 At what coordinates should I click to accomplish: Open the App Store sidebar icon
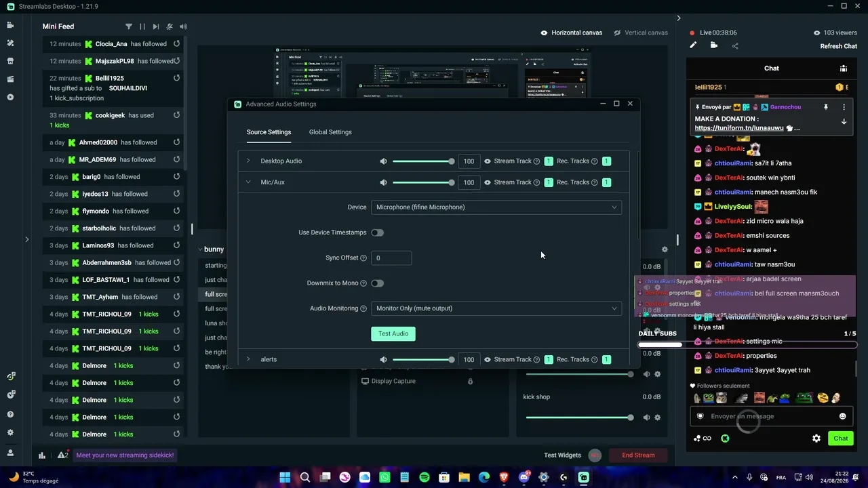point(10,61)
